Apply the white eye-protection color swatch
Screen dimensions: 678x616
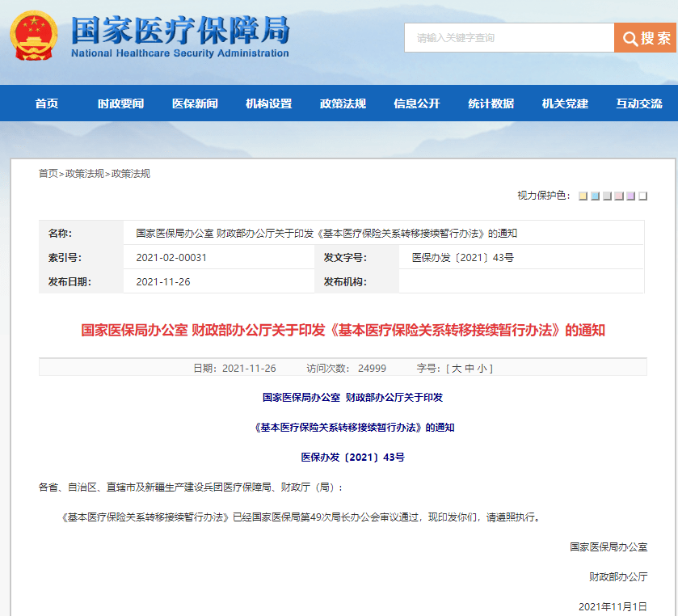643,196
